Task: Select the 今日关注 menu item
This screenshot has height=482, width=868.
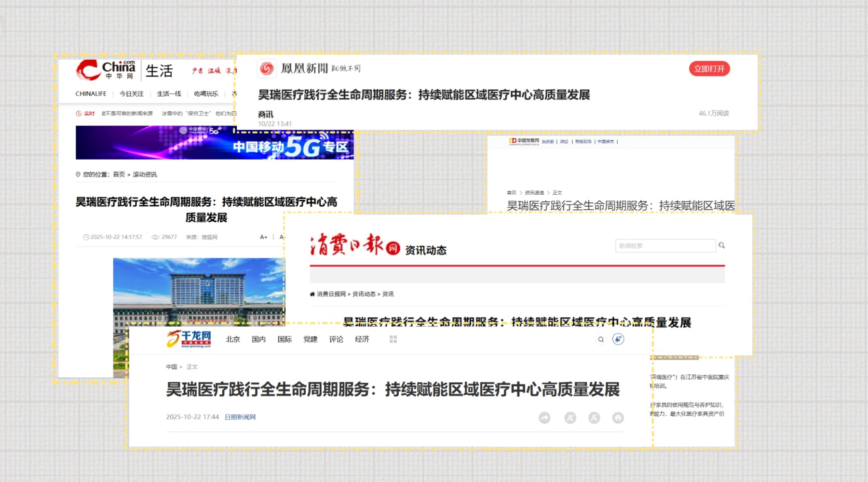Action: point(131,94)
